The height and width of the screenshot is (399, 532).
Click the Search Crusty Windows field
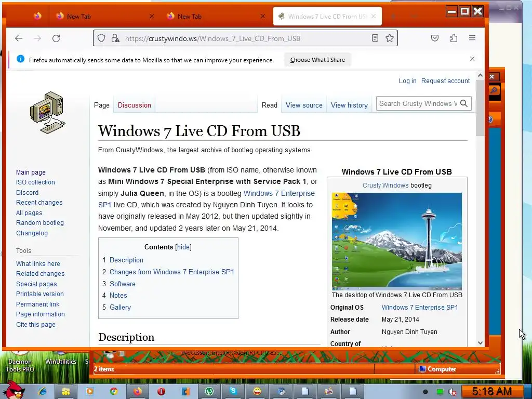(x=418, y=103)
